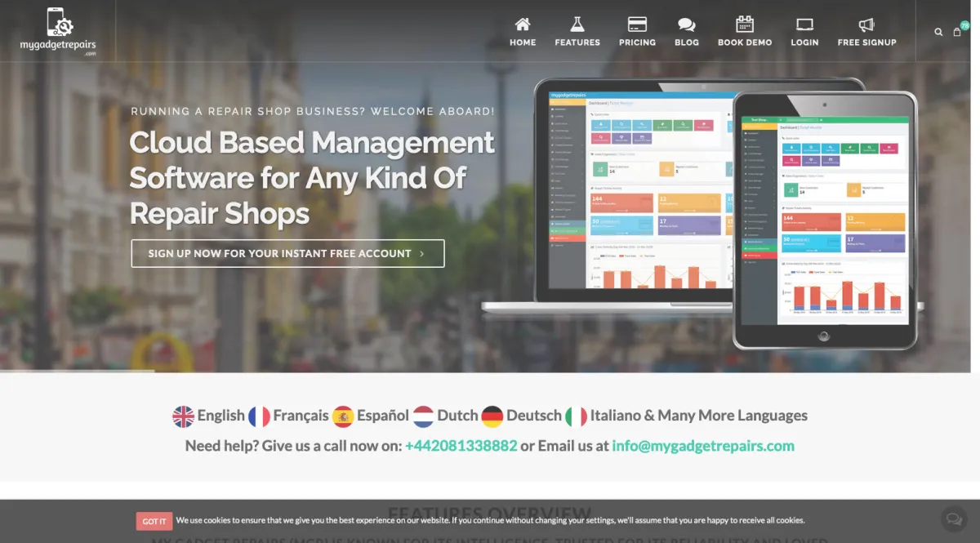Image resolution: width=980 pixels, height=543 pixels.
Task: Click the Free Signup megaphone icon
Action: (x=866, y=24)
